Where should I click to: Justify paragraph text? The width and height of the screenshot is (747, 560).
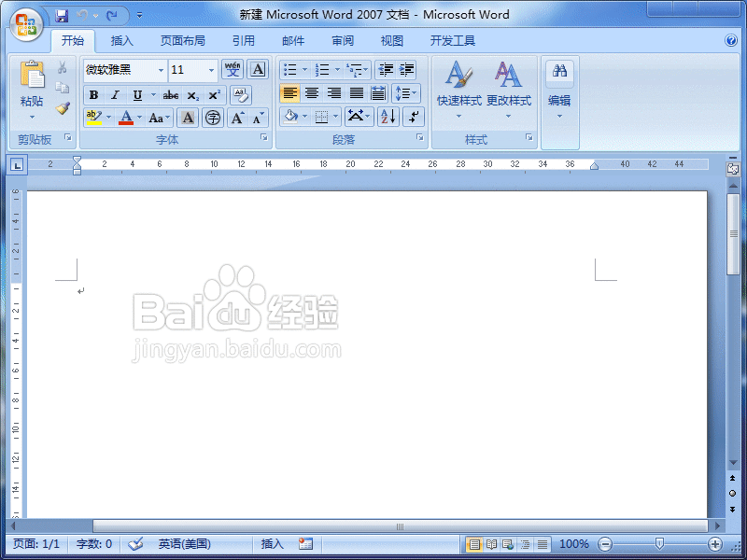point(357,93)
